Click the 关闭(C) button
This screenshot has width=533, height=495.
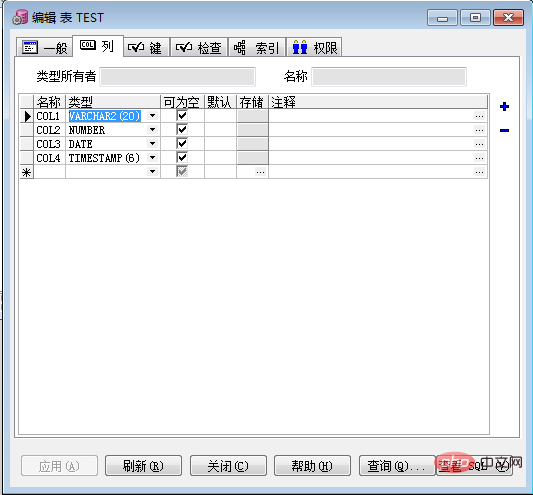click(x=228, y=466)
